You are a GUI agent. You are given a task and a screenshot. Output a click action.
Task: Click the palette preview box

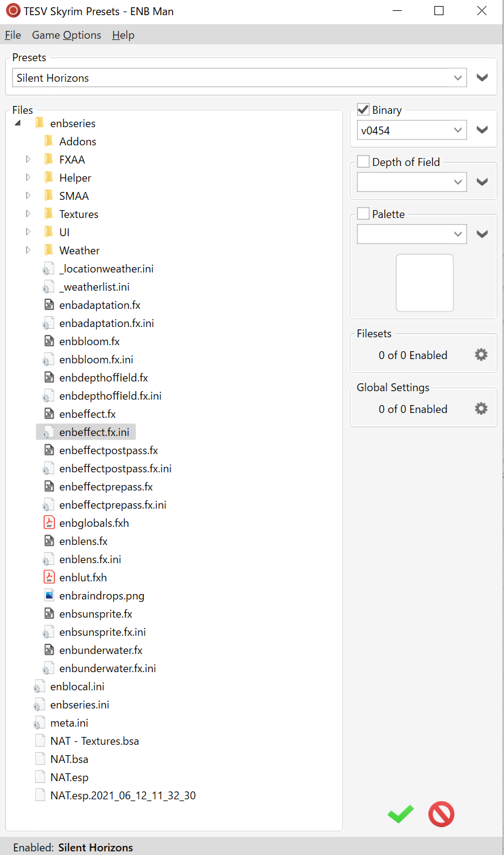point(425,283)
